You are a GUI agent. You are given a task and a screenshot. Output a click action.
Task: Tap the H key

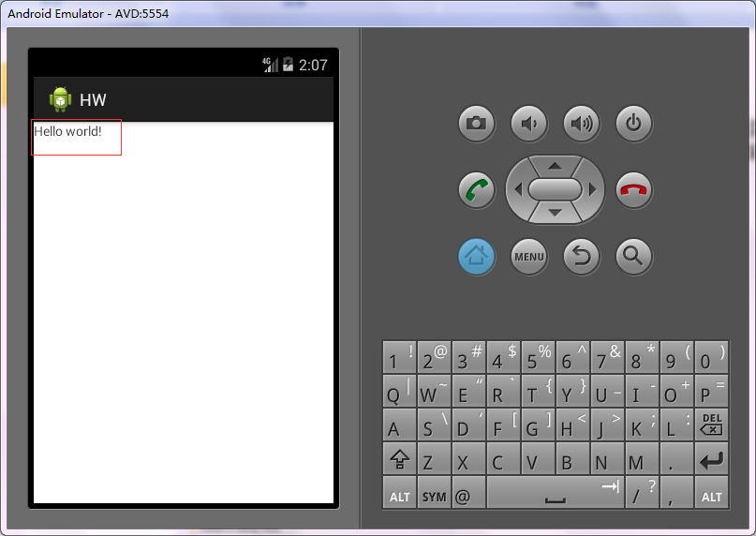pos(572,424)
